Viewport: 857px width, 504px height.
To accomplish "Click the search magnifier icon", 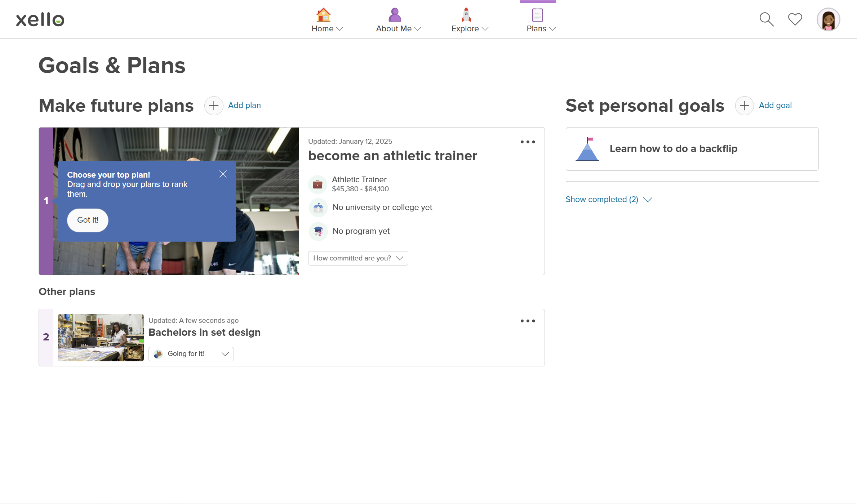I will [766, 19].
